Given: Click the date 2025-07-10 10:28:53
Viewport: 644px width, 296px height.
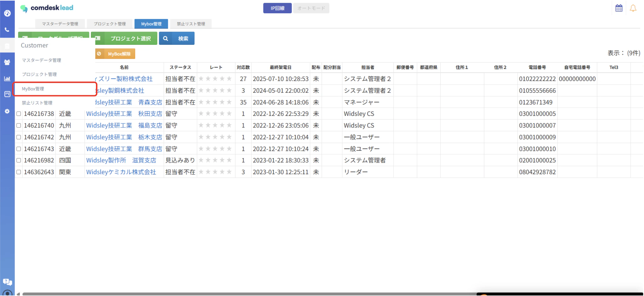Looking at the screenshot, I should (x=281, y=79).
